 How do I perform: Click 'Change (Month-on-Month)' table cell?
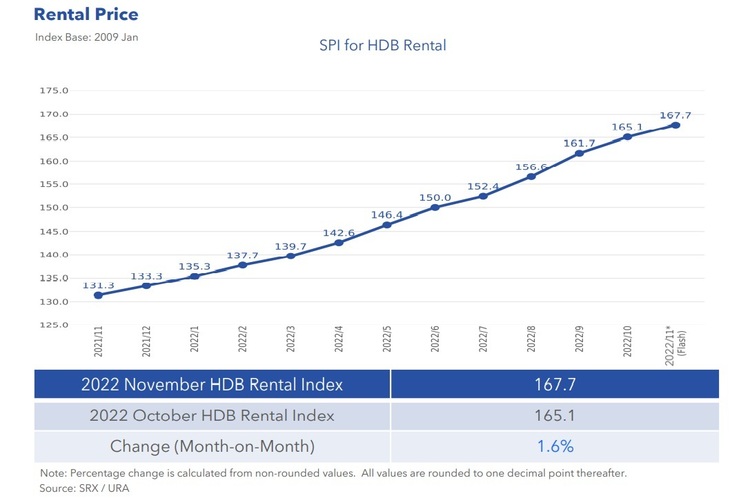click(212, 446)
